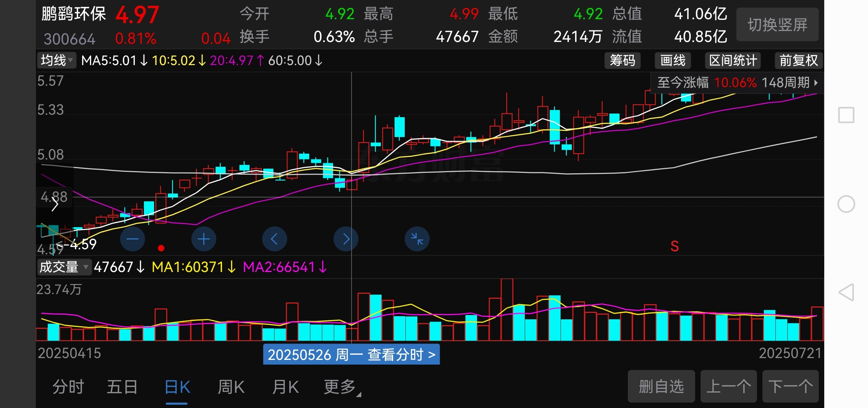Tap Android back triangle button
Image resolution: width=868 pixels, height=408 pixels.
click(846, 292)
